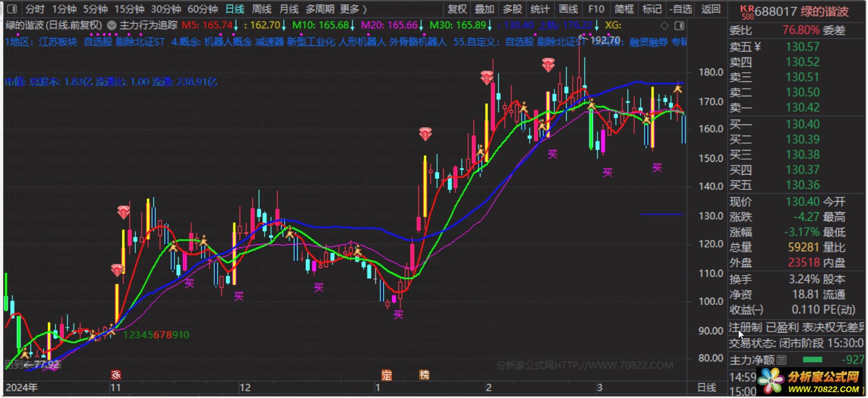Click the 分析家公式网 flower logo
The image size is (868, 398).
[771, 381]
